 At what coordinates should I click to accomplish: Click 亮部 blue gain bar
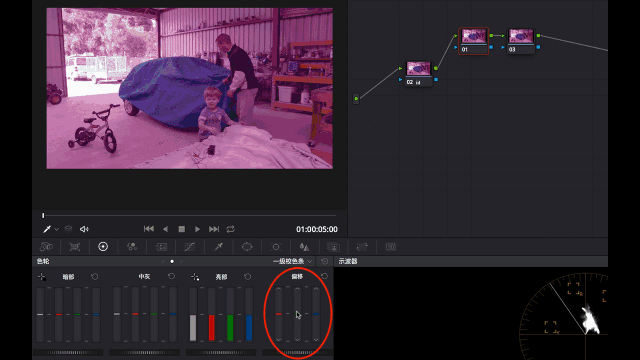249,314
